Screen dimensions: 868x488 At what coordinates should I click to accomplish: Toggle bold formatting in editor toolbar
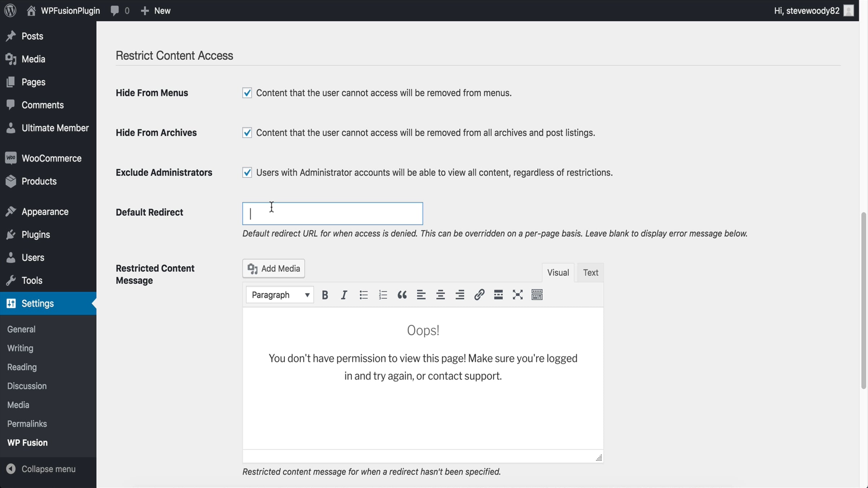[325, 295]
